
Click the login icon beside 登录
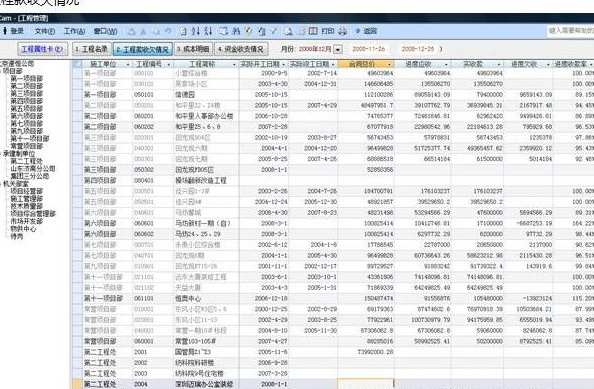(x=5, y=31)
